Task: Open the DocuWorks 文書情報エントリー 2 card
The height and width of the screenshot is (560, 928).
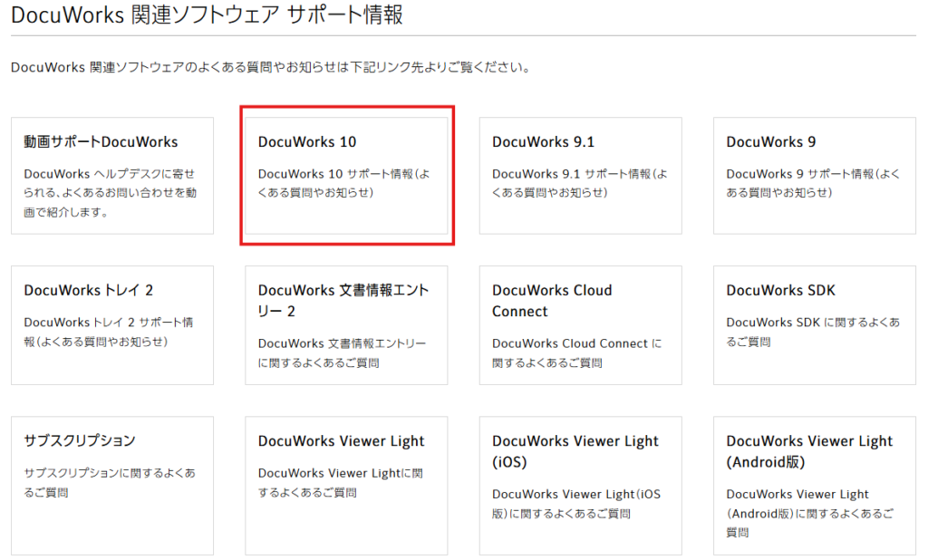Action: click(x=346, y=325)
